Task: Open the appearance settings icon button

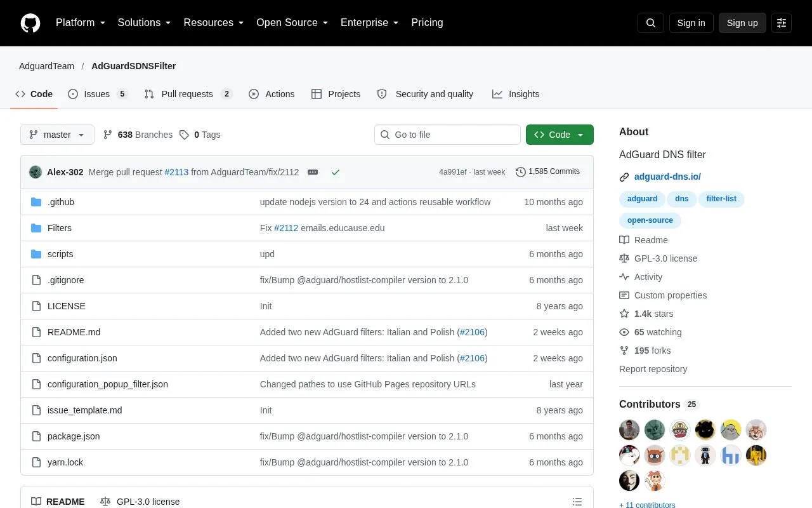Action: (782, 23)
